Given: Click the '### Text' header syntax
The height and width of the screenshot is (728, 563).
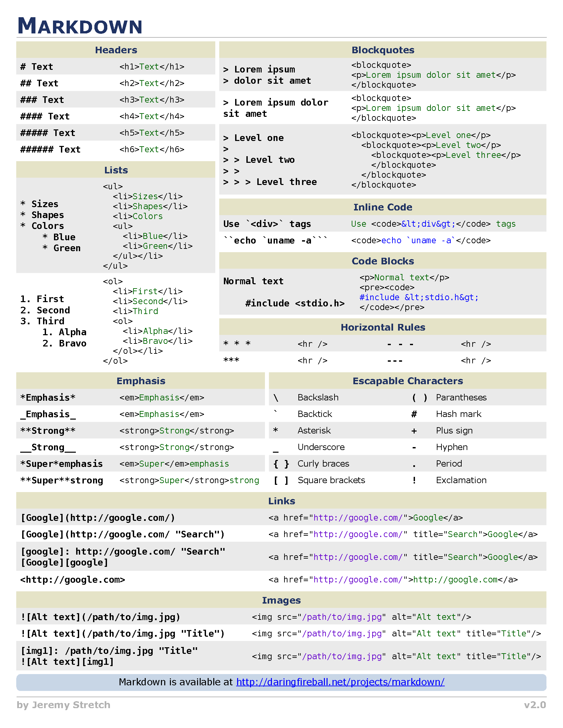Looking at the screenshot, I should [x=42, y=100].
